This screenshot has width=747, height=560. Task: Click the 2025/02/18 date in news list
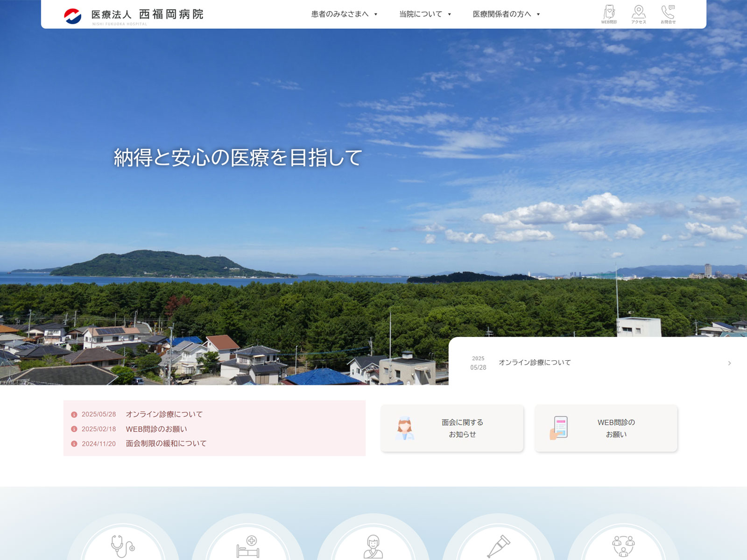[x=99, y=429]
